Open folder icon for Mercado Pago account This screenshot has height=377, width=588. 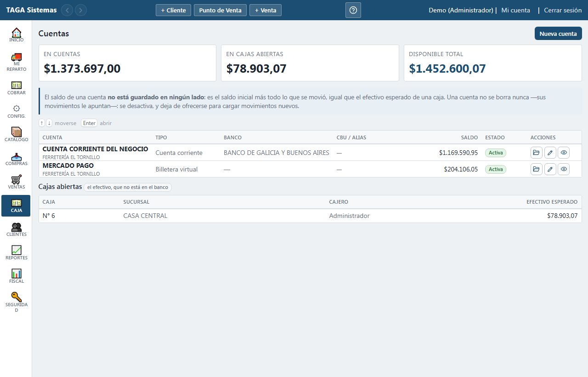[537, 169]
